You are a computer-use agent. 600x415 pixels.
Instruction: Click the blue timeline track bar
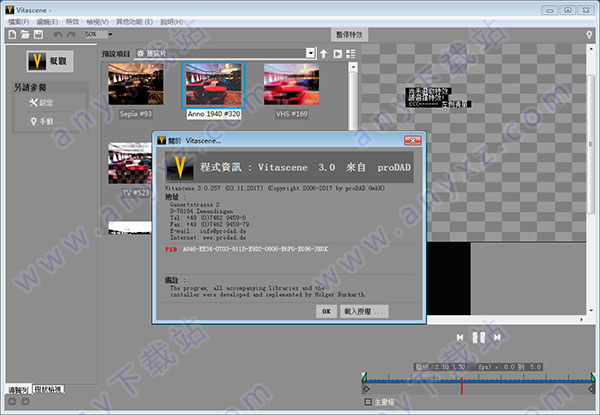[478, 381]
